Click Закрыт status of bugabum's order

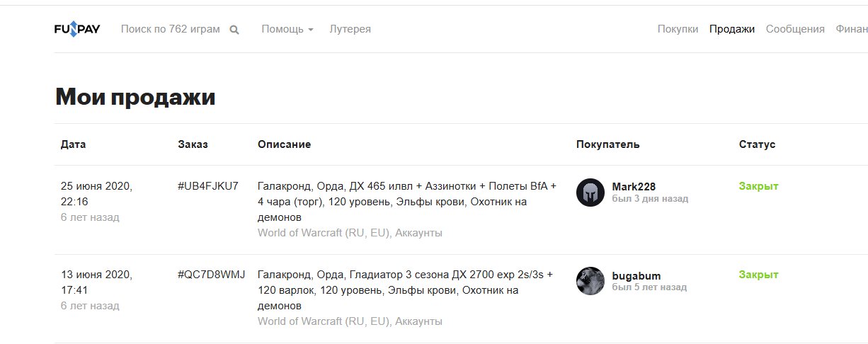pos(758,275)
